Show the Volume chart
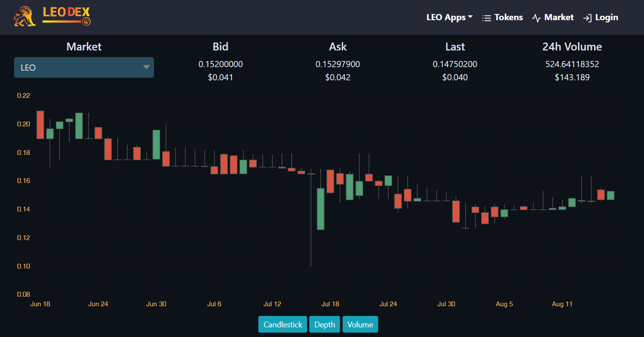This screenshot has height=337, width=644. (360, 325)
